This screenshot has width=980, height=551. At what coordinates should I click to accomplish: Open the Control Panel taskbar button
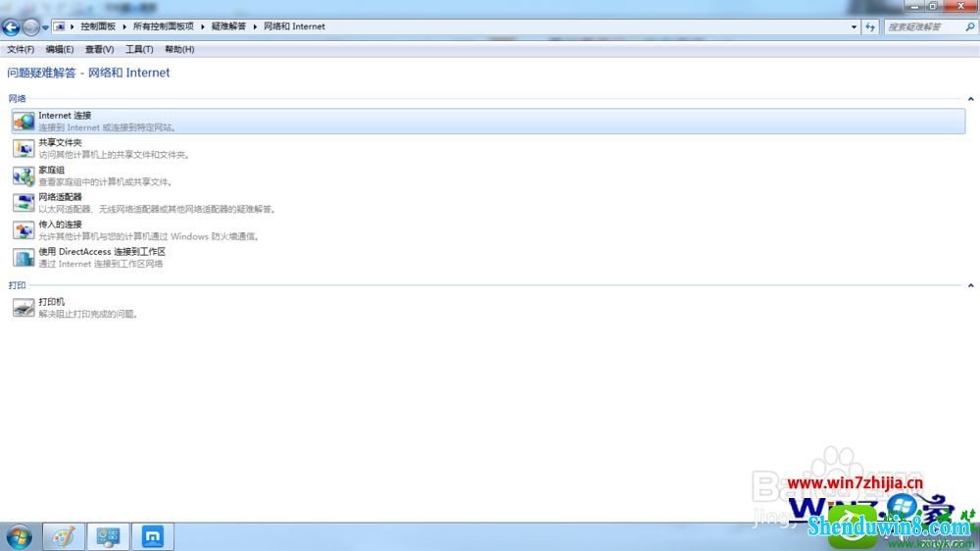coord(108,536)
